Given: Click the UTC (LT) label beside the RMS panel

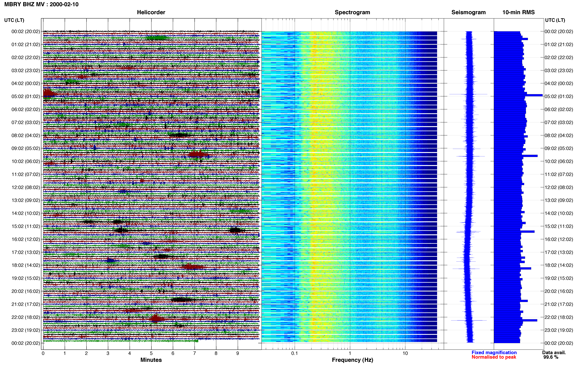Looking at the screenshot, I should tap(555, 20).
